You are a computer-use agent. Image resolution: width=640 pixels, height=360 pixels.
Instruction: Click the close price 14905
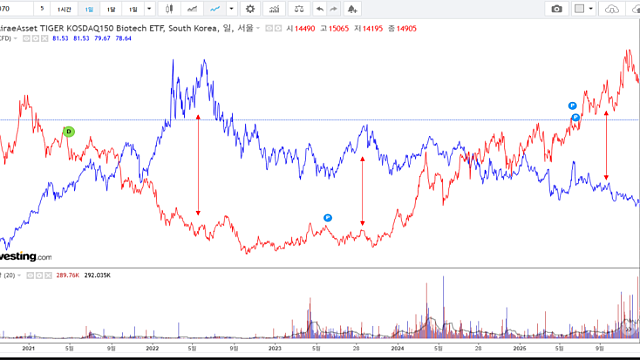(x=406, y=29)
